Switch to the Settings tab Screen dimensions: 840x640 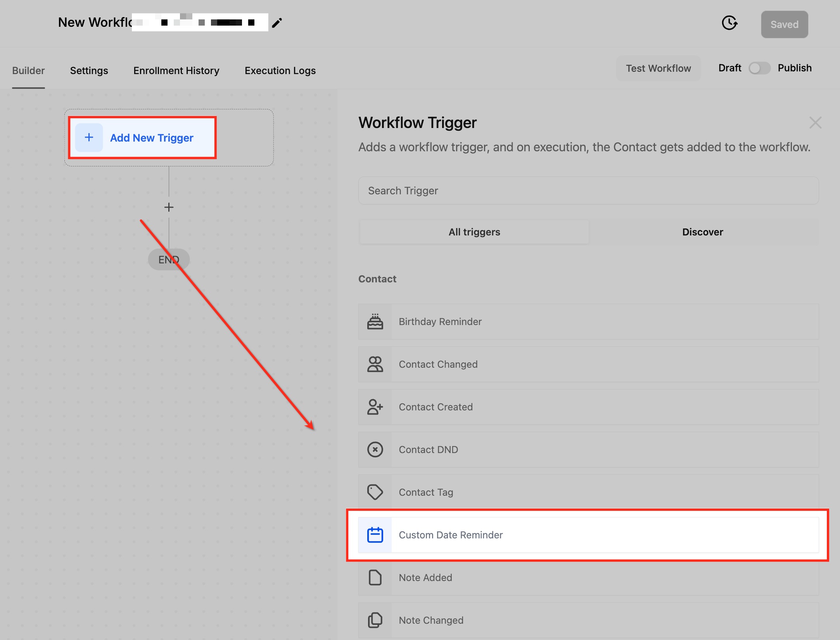[89, 71]
